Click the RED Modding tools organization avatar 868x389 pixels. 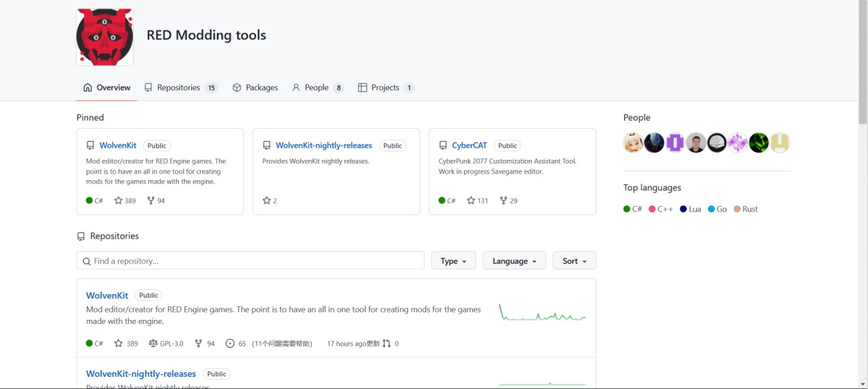(x=104, y=37)
